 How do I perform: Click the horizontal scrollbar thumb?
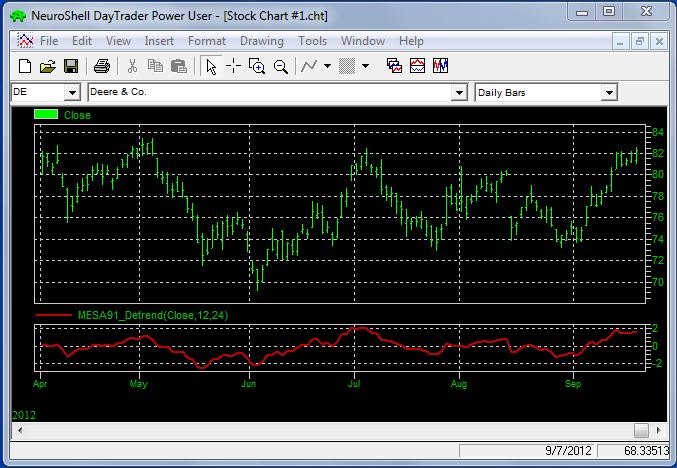coord(641,430)
